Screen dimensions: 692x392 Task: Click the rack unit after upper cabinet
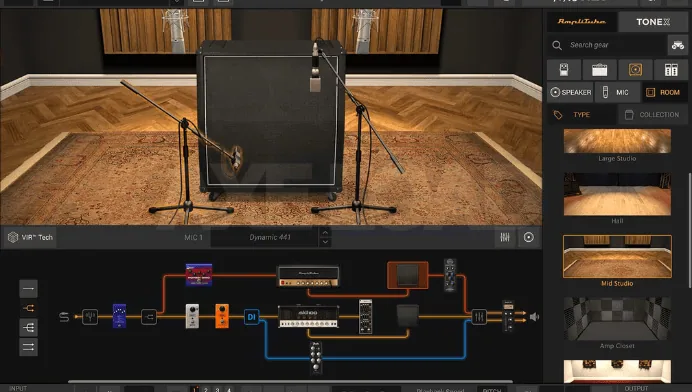tap(450, 275)
